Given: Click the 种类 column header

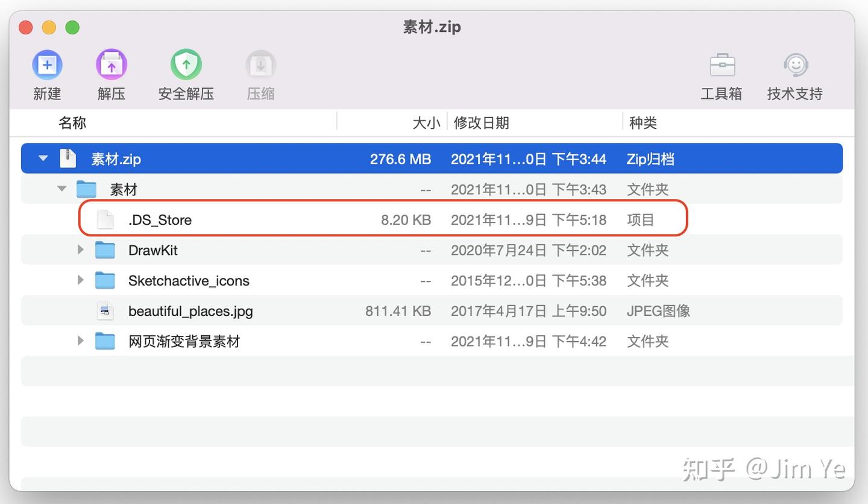Looking at the screenshot, I should pyautogui.click(x=643, y=122).
